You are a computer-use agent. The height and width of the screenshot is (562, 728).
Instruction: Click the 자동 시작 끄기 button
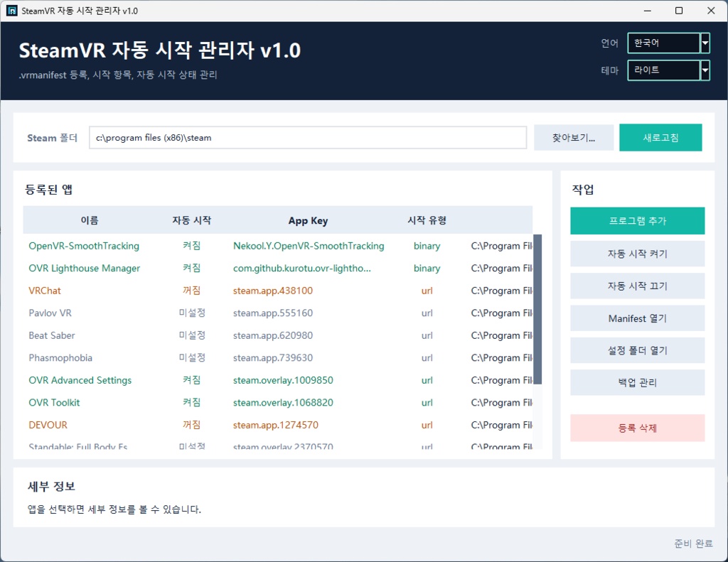tap(638, 286)
